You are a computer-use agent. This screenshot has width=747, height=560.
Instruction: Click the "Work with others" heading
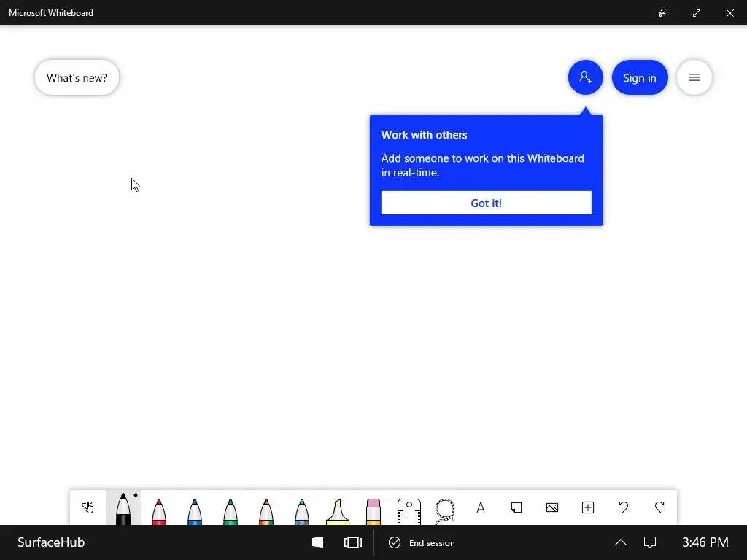[x=424, y=135]
